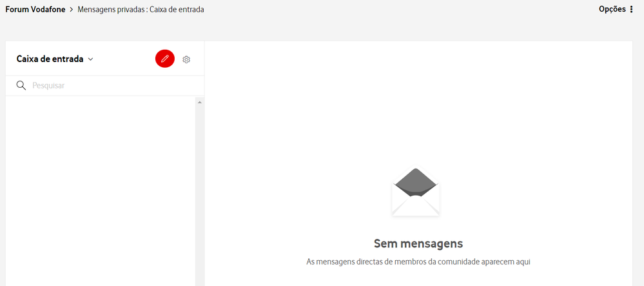Expand the chevron next to Caixa de entrada
The width and height of the screenshot is (644, 286).
91,59
